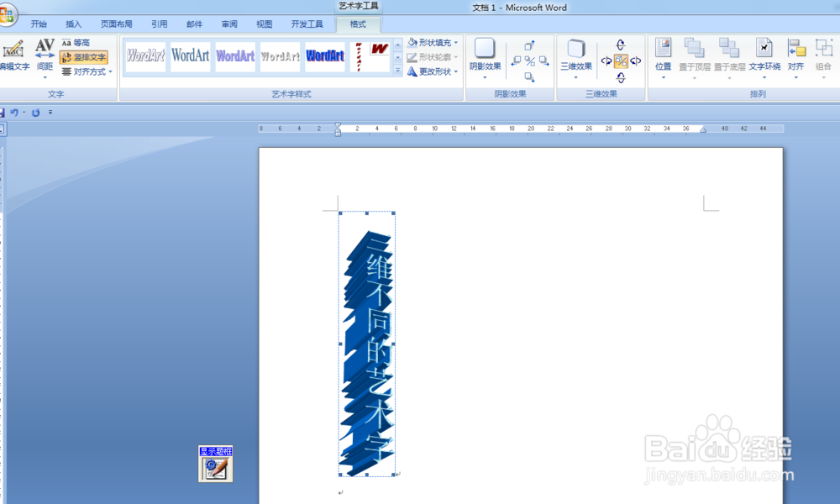
Task: Nudge shadow left
Action: tap(516, 61)
